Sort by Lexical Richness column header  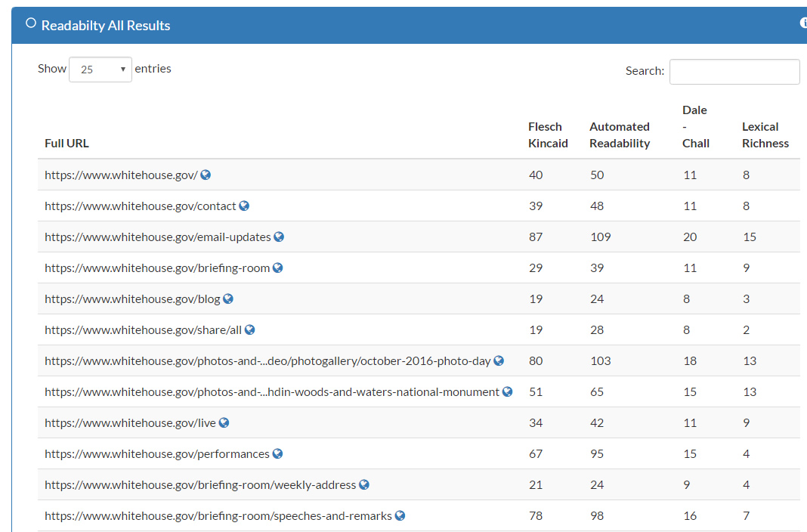pyautogui.click(x=765, y=135)
